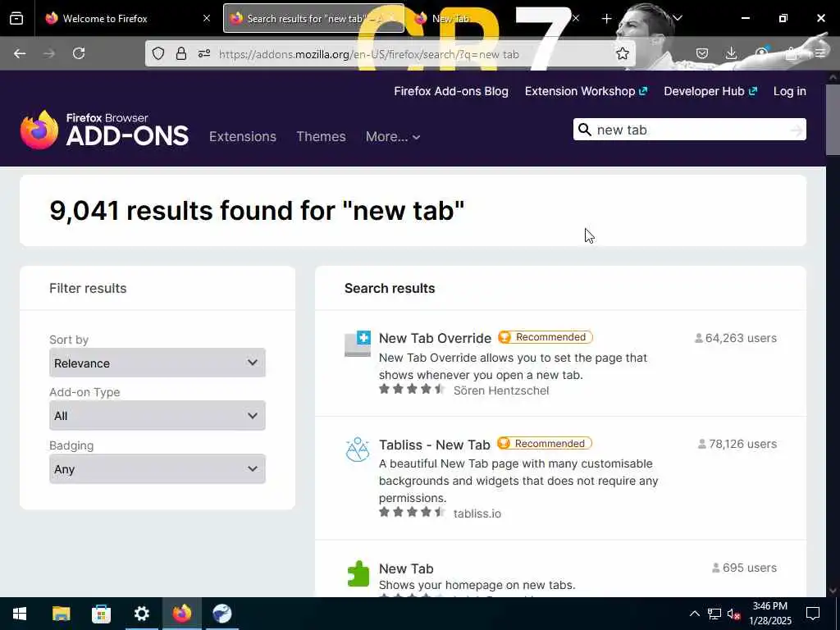This screenshot has height=630, width=840.
Task: Open tracking protection shield icon
Action: coord(158,53)
